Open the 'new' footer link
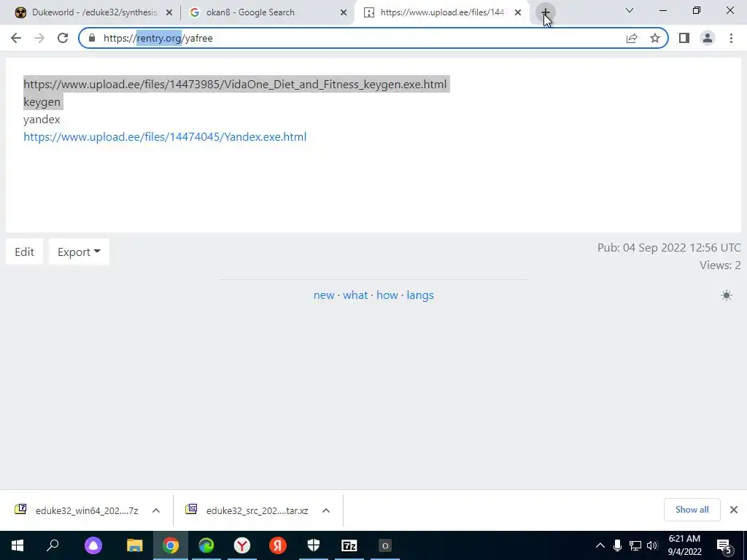The image size is (747, 560). 324,295
